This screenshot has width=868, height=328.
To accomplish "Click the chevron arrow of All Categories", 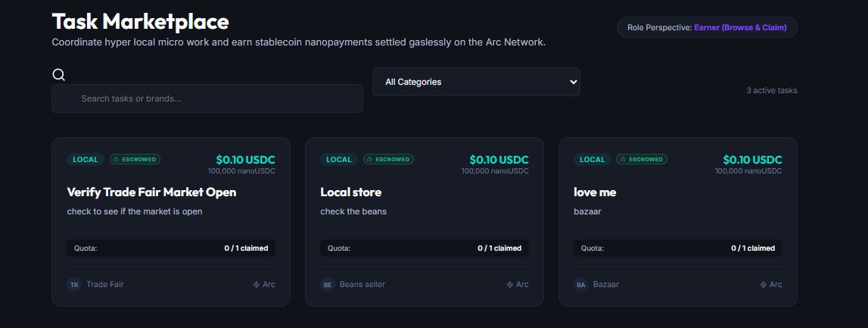I will (x=573, y=82).
